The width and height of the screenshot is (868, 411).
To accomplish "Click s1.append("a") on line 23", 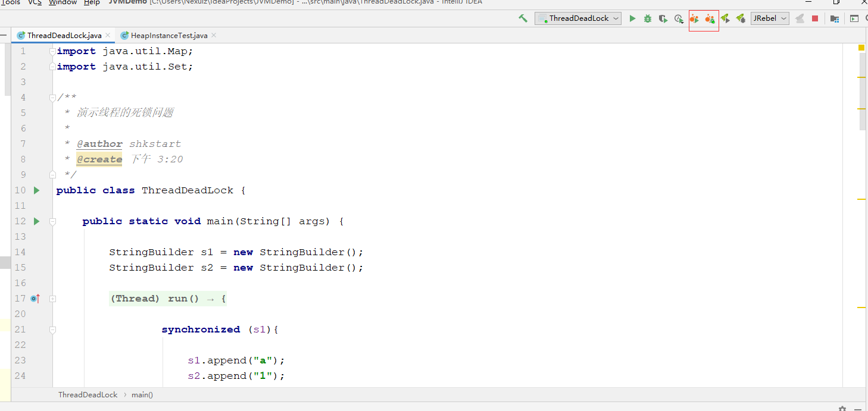I will (x=236, y=360).
